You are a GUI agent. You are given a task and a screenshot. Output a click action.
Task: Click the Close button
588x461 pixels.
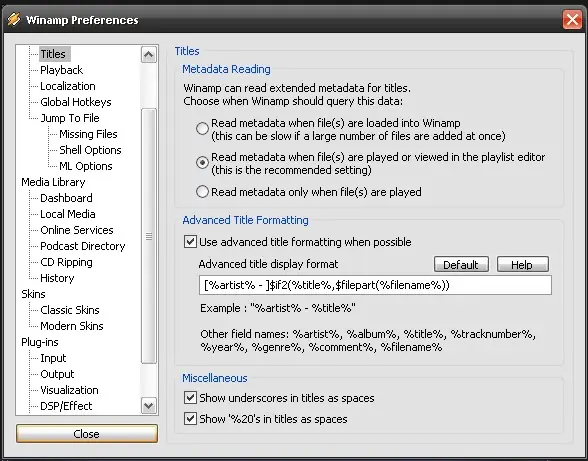pyautogui.click(x=87, y=434)
